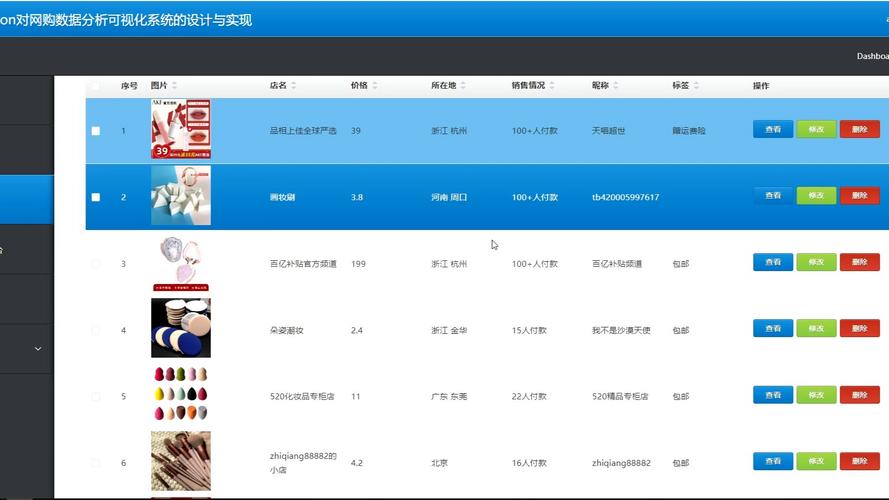Toggle the select-all checkbox in table header

[96, 86]
